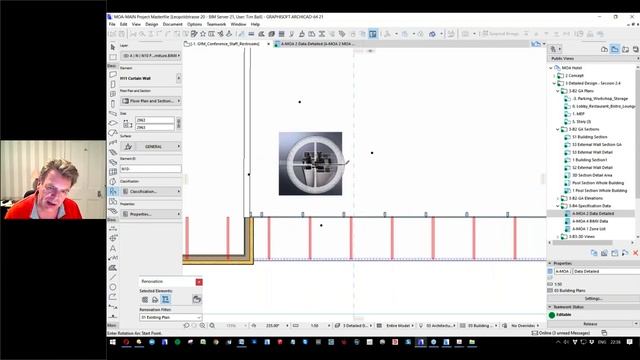
Task: Open the Windows Start button
Action: pos(113,342)
